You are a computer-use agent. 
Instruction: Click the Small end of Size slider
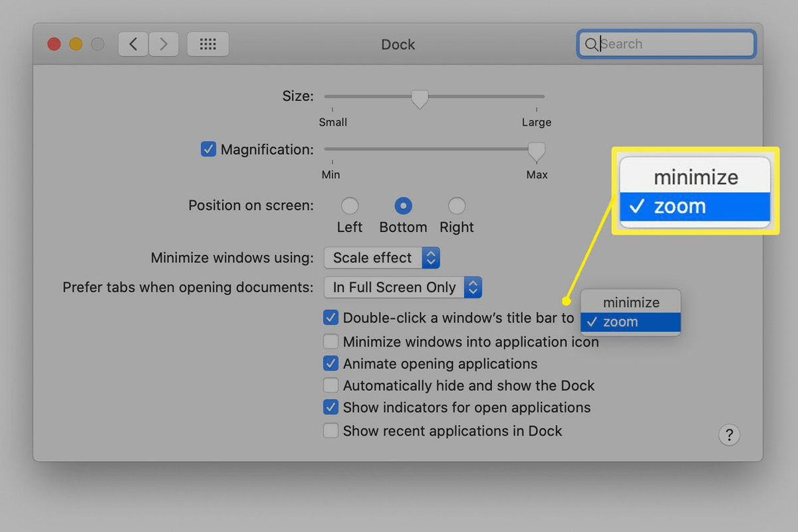point(332,122)
